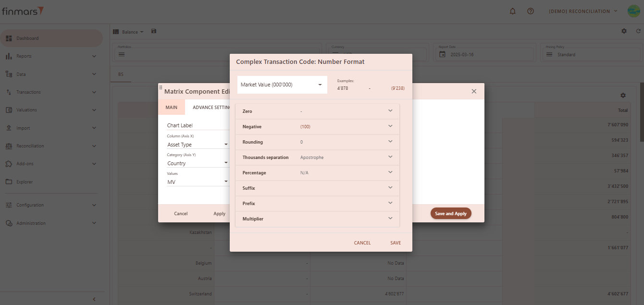Open dashboard settings gear icon
Viewport: 644px width, 305px height.
(x=624, y=31)
